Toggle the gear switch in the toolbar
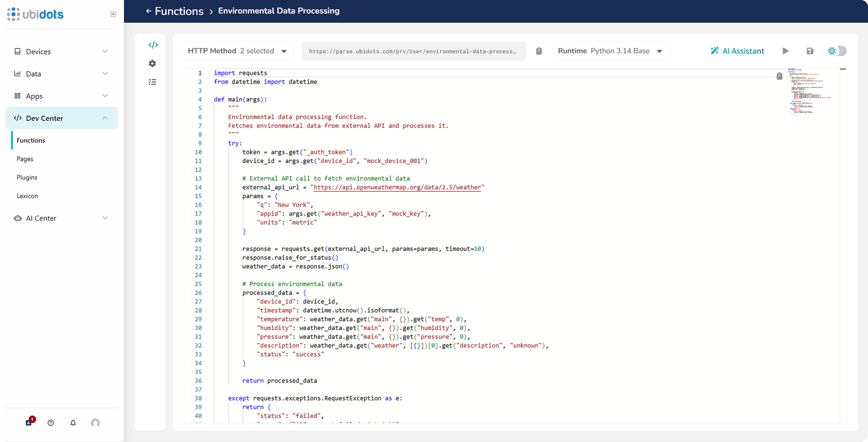Screen dimensions: 868x442 [x=837, y=51]
